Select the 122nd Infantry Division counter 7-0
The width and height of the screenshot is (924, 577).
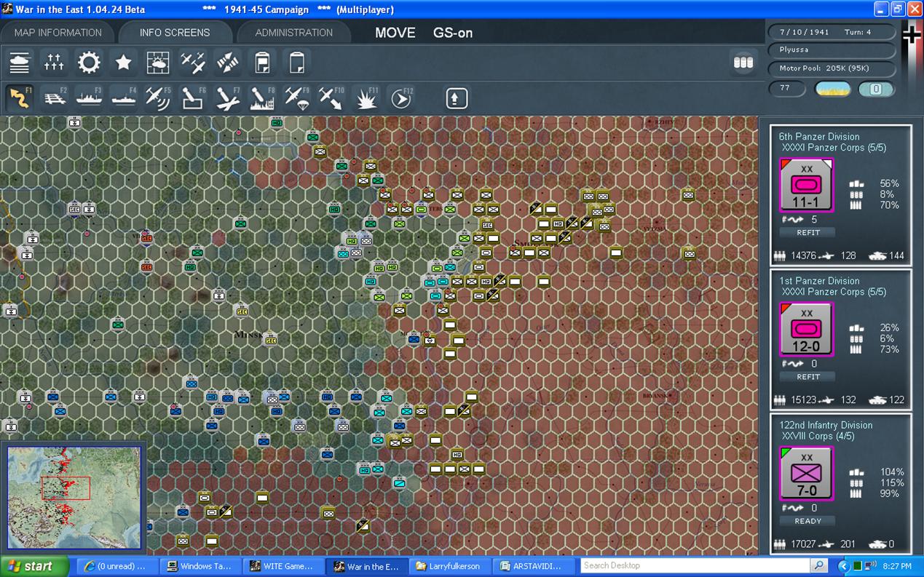[x=807, y=474]
